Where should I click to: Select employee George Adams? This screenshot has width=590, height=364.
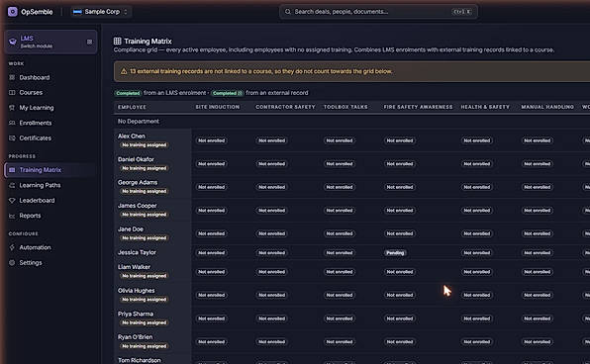point(138,182)
